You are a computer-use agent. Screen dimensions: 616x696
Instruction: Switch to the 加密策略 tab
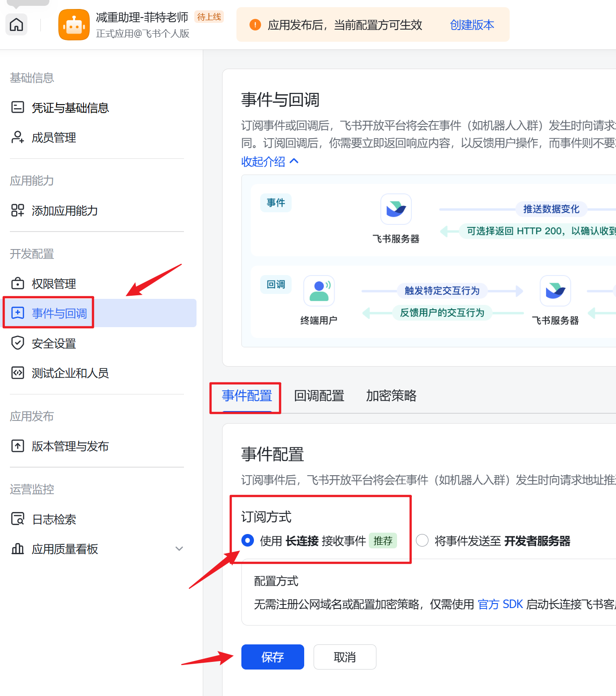point(391,395)
